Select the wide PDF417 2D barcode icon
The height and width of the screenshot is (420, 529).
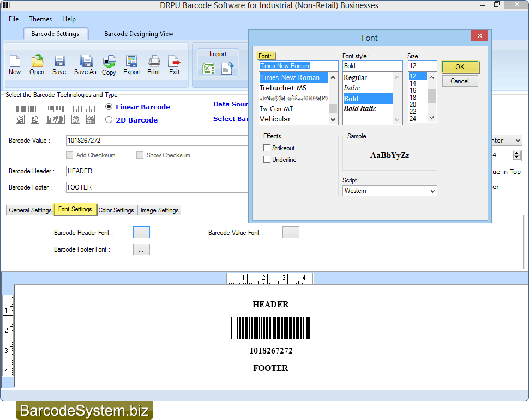click(x=55, y=119)
